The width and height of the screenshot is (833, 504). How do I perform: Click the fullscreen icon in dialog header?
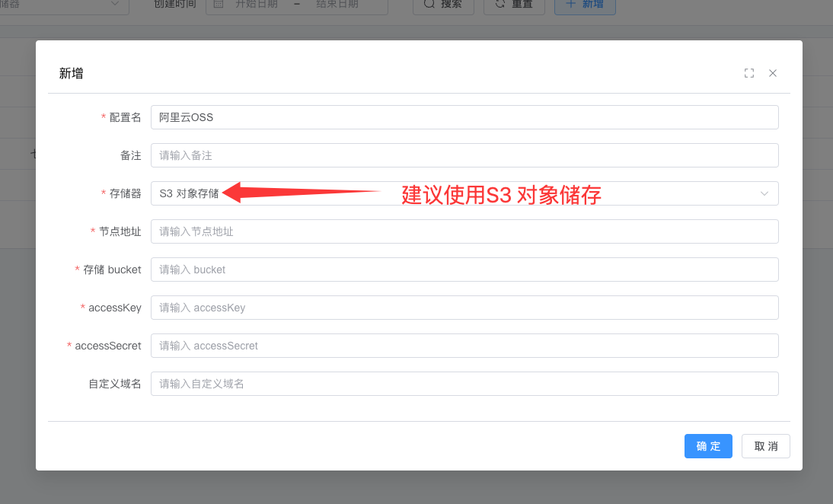pos(749,73)
